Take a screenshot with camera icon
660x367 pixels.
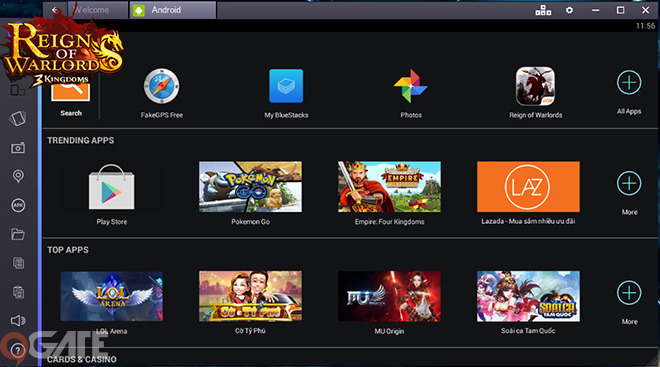click(18, 148)
